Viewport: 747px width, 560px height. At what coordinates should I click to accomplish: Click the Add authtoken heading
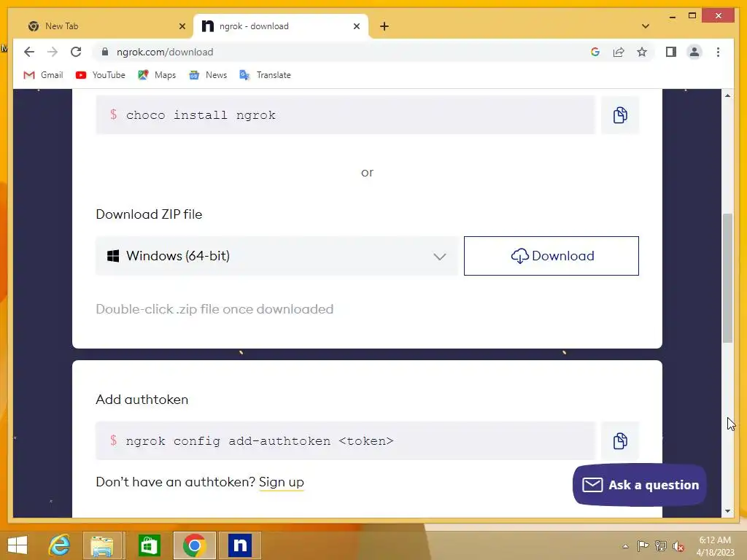pos(142,400)
